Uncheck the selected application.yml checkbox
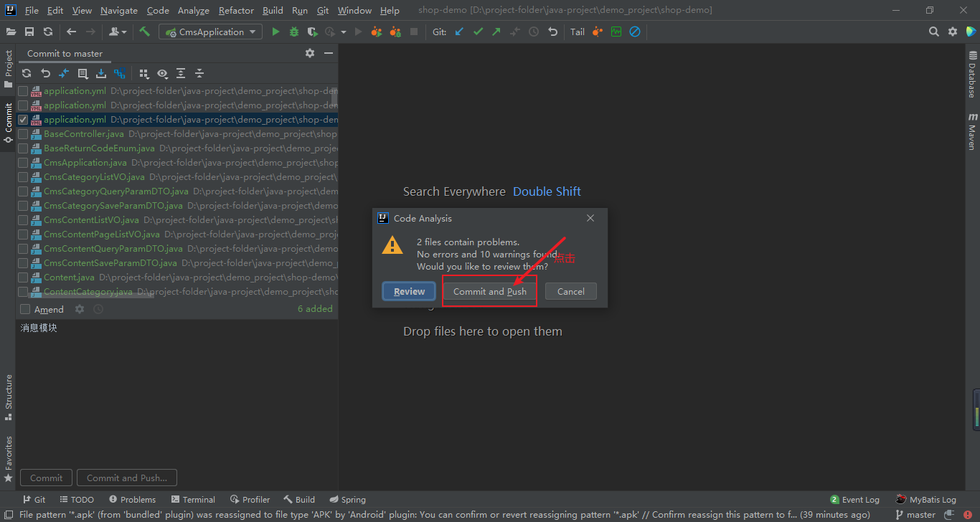Screen dimensions: 980x522 pyautogui.click(x=23, y=120)
